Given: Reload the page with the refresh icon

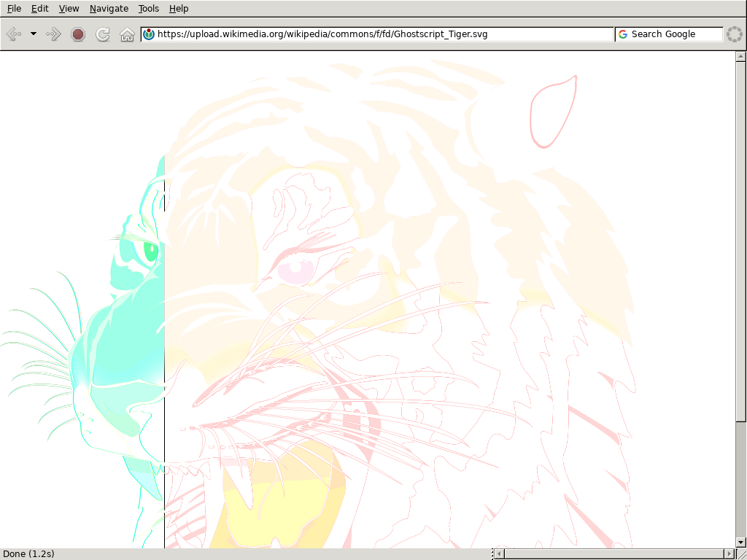Looking at the screenshot, I should tap(103, 34).
